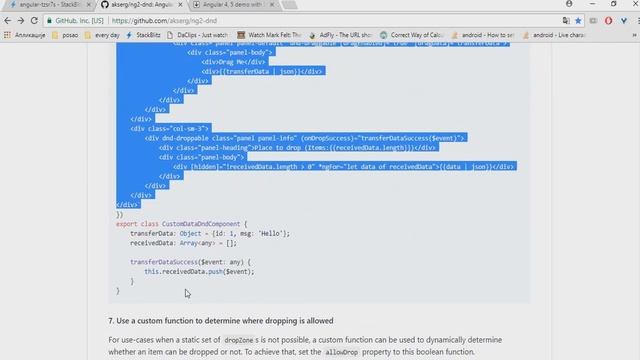Open the Correct Way of Calc bookmark
Image resolution: width=640 pixels, height=360 pixels.
point(412,35)
